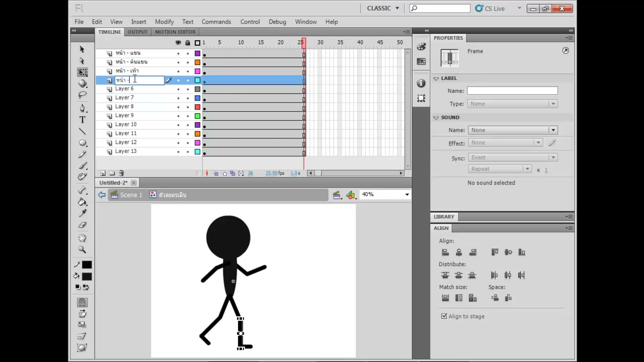Click the New Folder icon in timeline
Image resolution: width=644 pixels, height=362 pixels.
(112, 173)
